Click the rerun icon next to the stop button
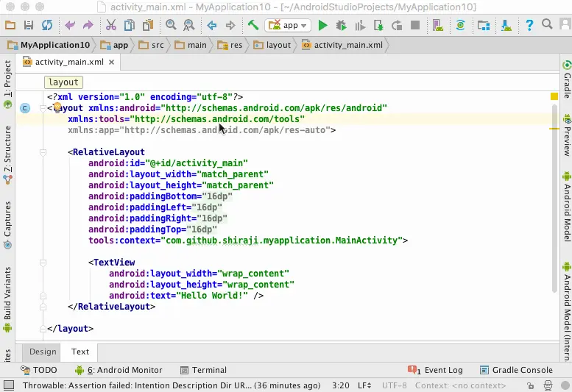This screenshot has width=572, height=392. tap(397, 25)
